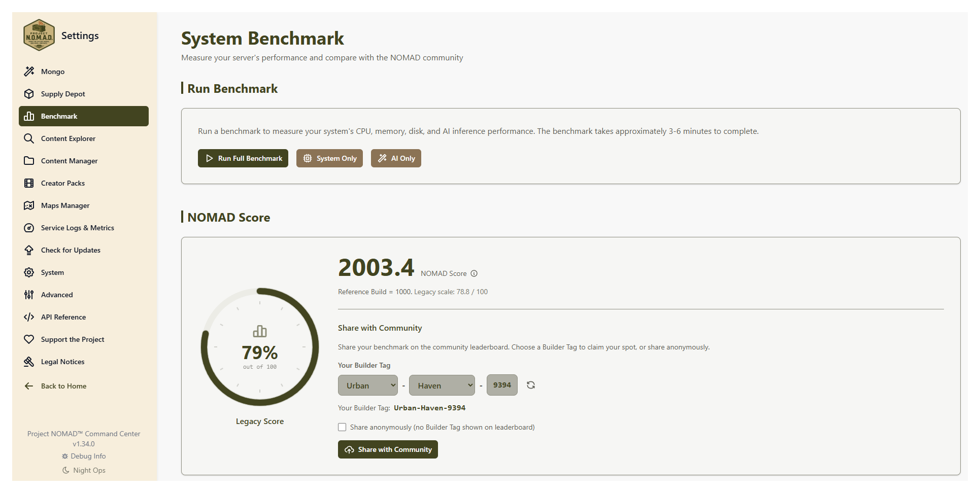Click the API Reference code brackets icon
The width and height of the screenshot is (980, 493).
coord(29,317)
